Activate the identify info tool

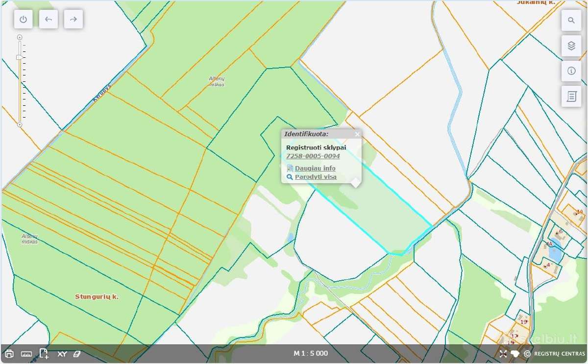(x=571, y=71)
